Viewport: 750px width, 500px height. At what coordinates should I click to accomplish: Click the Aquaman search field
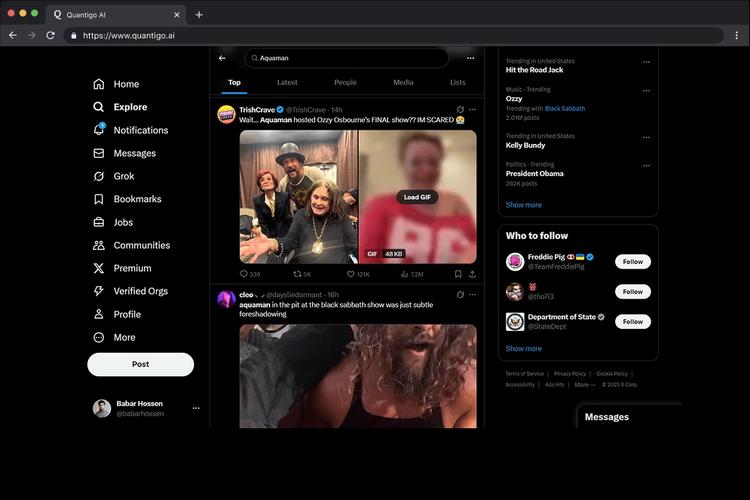346,58
